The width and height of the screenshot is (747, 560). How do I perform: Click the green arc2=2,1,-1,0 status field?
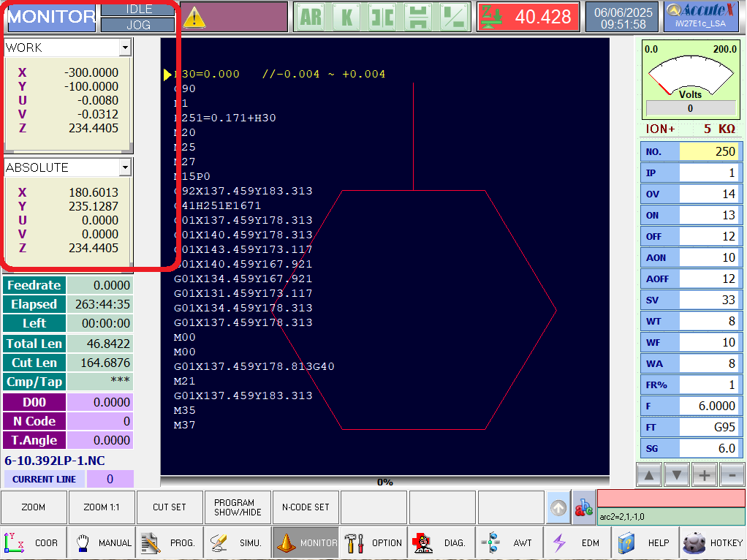pos(671,516)
